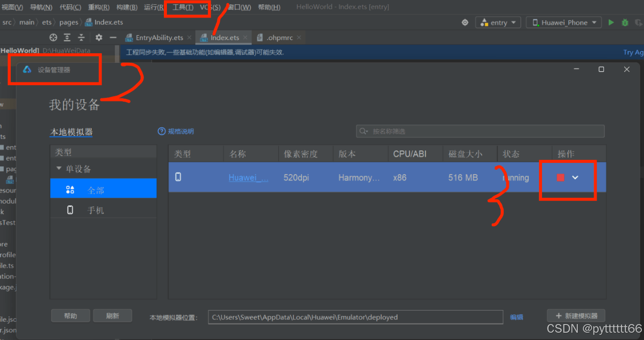Start debugging with the green bug icon
The width and height of the screenshot is (644, 340).
point(625,22)
